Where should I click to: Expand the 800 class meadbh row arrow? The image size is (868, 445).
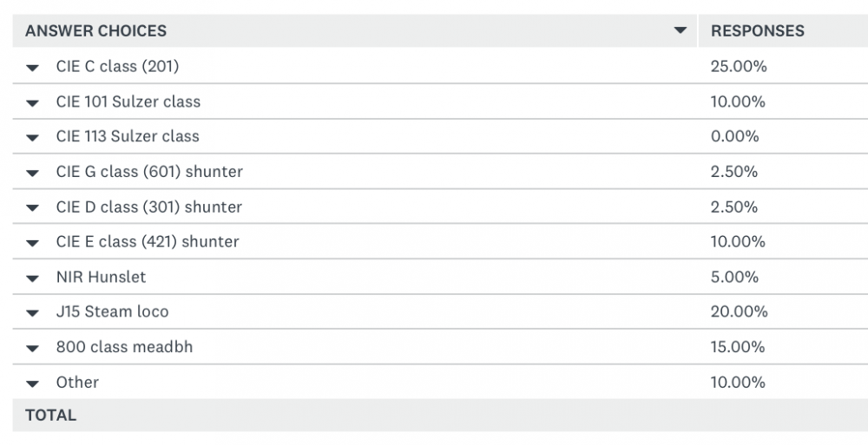coord(33,349)
